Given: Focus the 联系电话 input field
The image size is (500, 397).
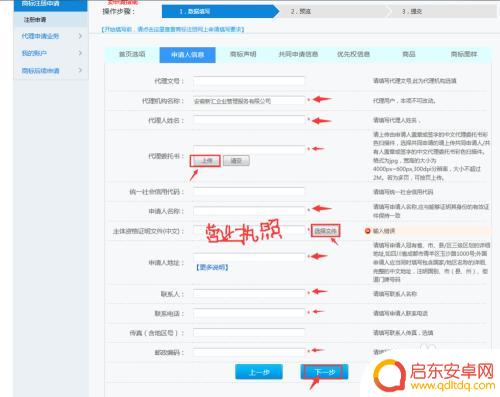Looking at the screenshot, I should [249, 313].
